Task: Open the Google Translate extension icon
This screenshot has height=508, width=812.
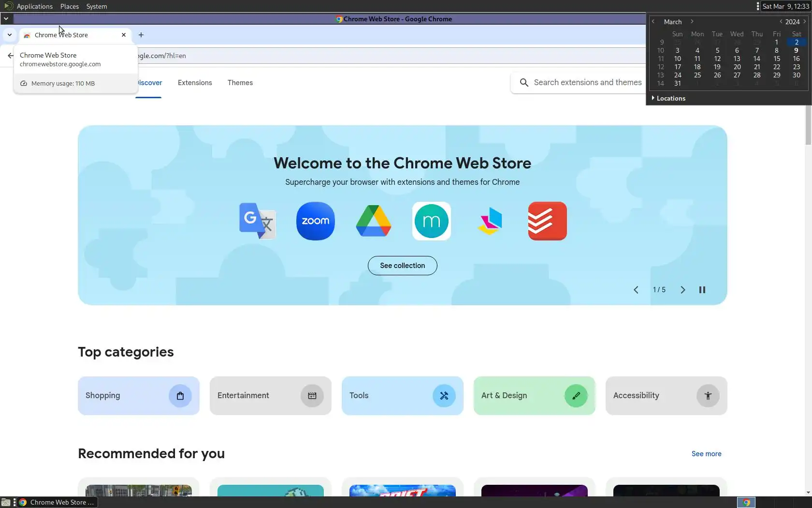Action: point(258,221)
